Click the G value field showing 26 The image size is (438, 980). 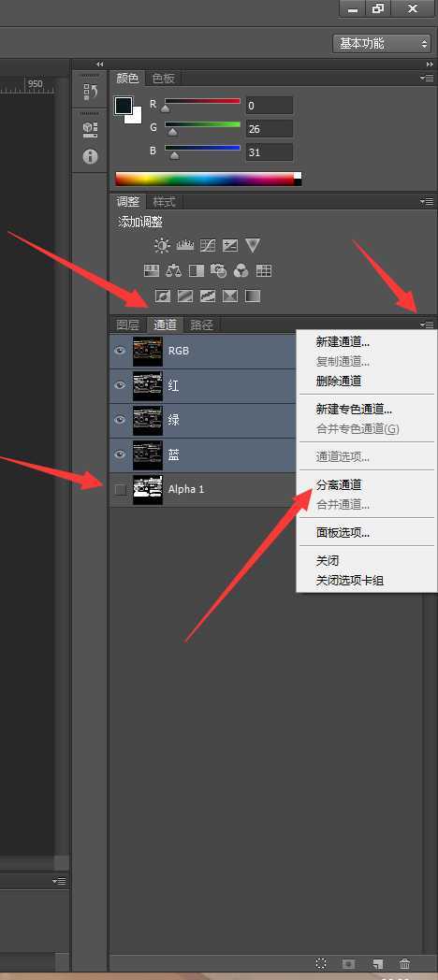click(269, 129)
